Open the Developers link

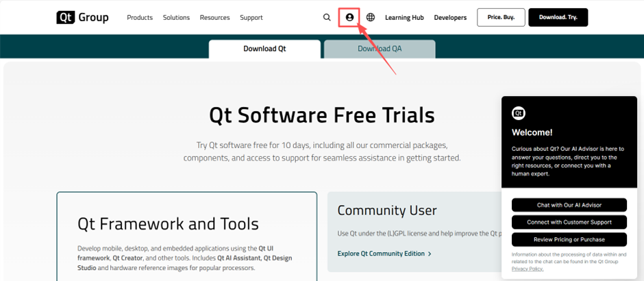[450, 18]
